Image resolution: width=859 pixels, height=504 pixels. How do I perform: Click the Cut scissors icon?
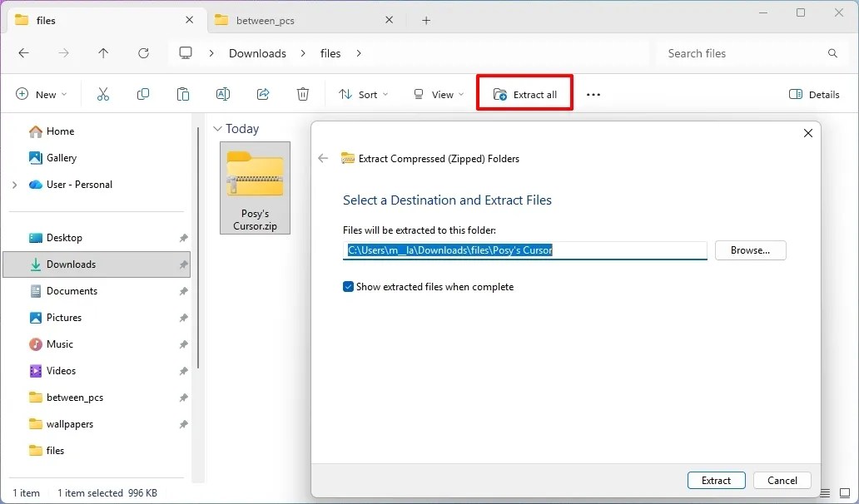point(103,94)
